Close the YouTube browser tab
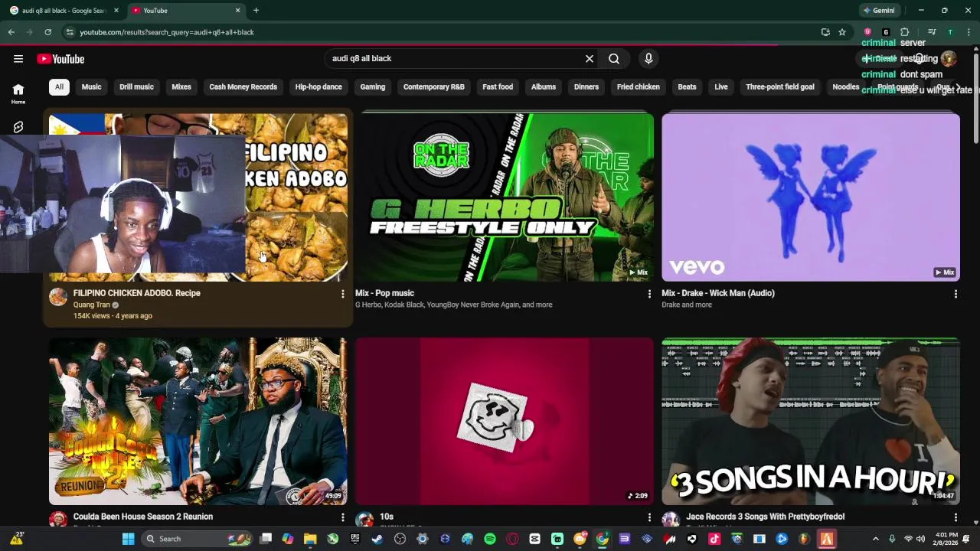 click(237, 11)
